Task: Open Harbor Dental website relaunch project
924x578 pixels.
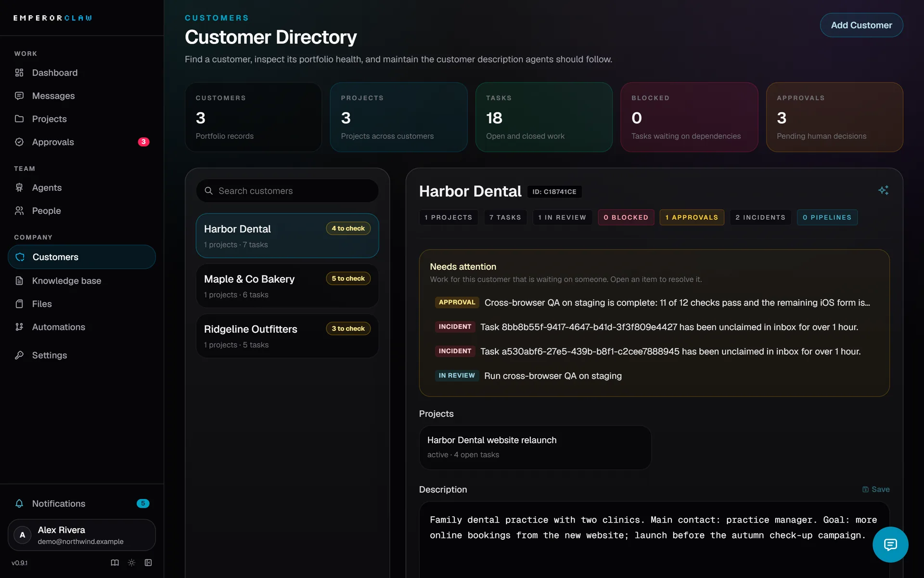Action: coord(535,447)
